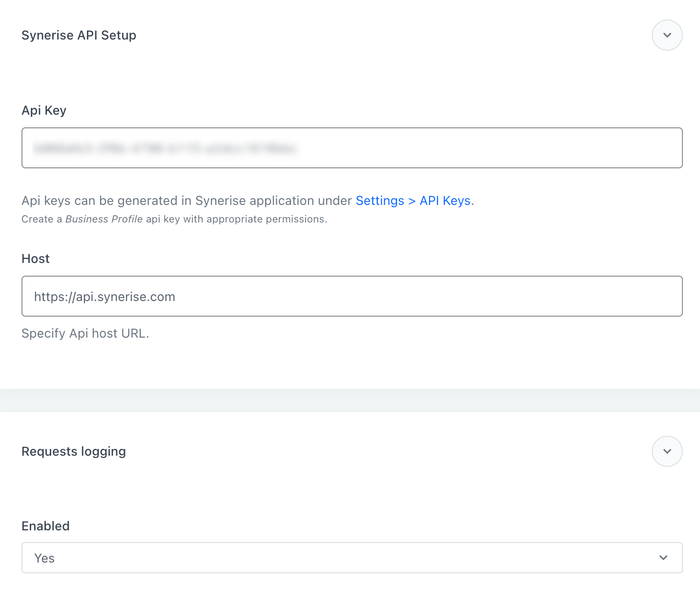The height and width of the screenshot is (605, 700).
Task: Click the Specify Api host URL hint text
Action: click(x=85, y=333)
